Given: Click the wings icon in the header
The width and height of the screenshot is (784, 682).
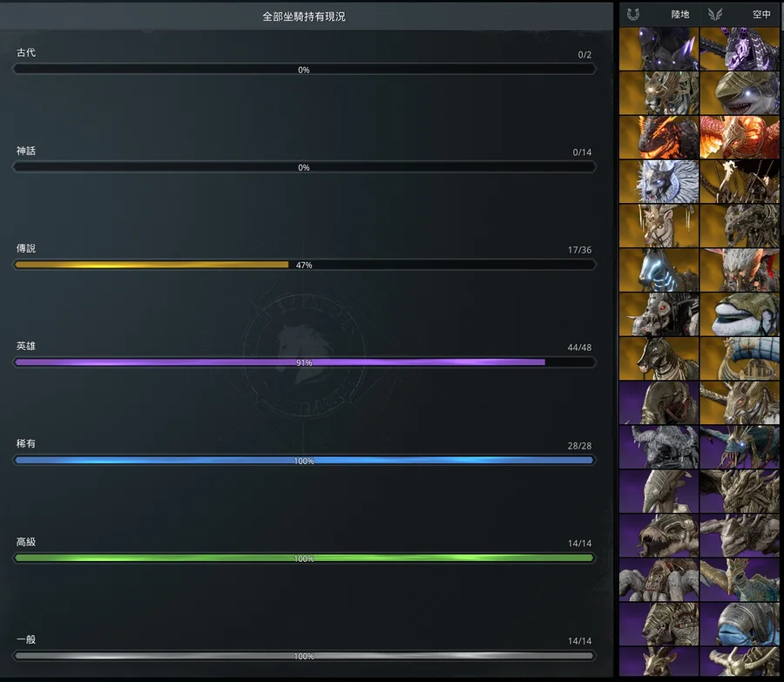Looking at the screenshot, I should [x=715, y=14].
